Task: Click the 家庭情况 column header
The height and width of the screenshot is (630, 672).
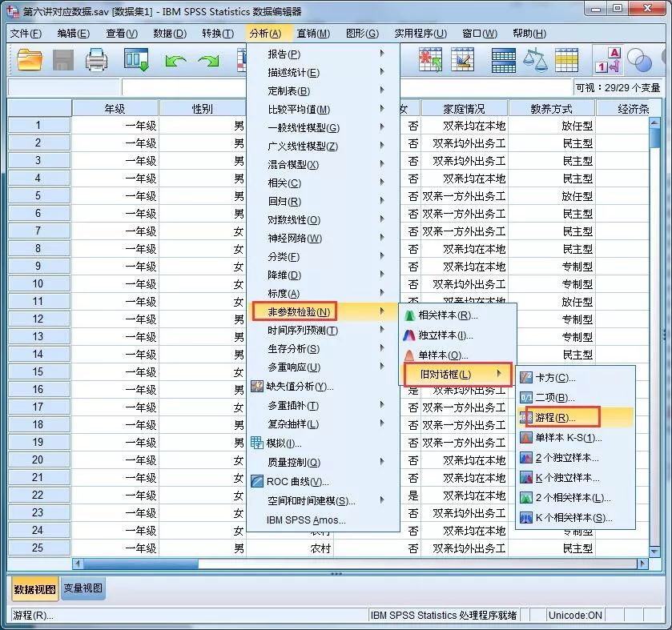Action: pos(465,108)
